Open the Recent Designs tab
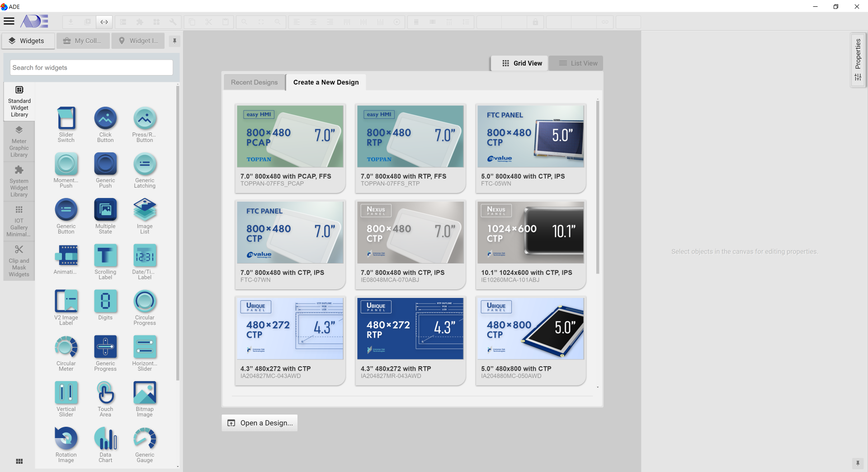Image resolution: width=868 pixels, height=472 pixels. [x=254, y=82]
